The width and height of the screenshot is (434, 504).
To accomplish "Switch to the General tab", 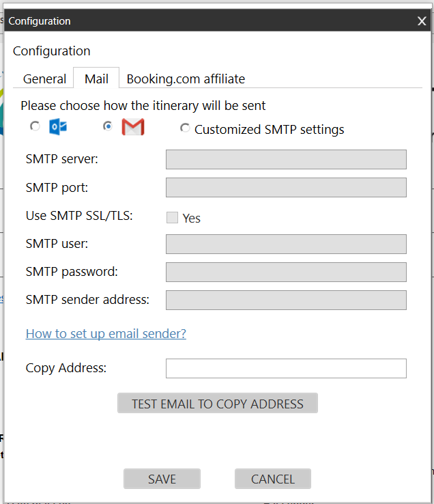I will (x=44, y=79).
